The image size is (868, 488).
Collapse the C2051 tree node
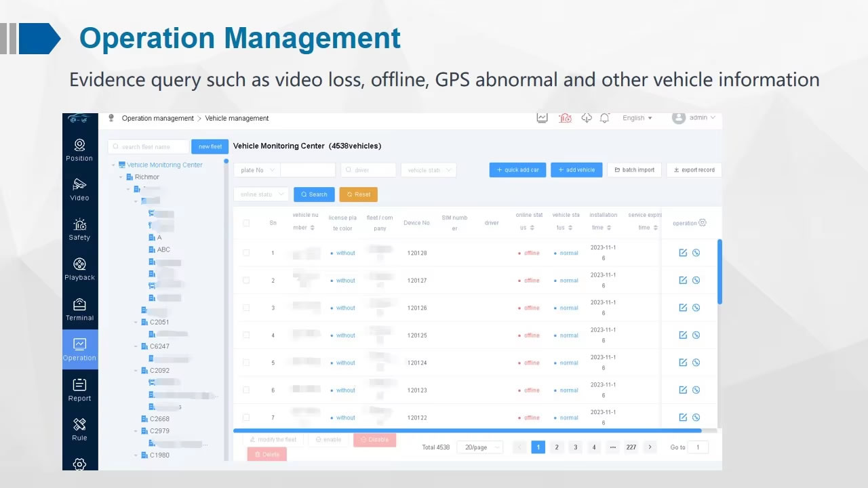[136, 322]
